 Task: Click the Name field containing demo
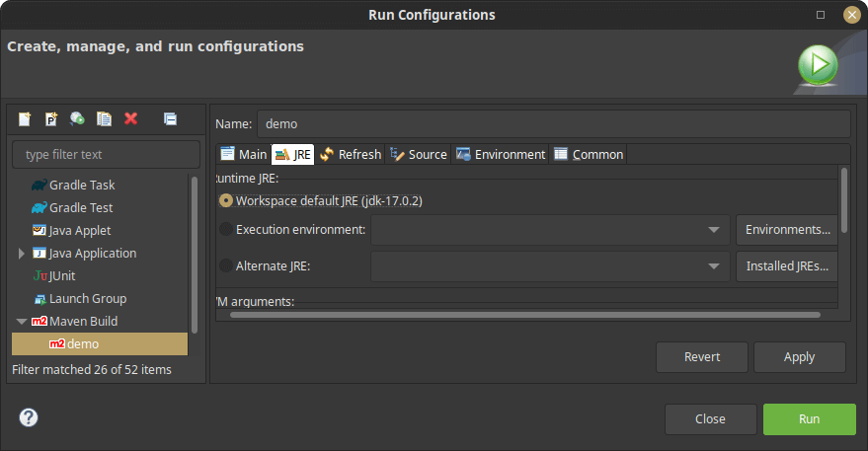pos(554,124)
